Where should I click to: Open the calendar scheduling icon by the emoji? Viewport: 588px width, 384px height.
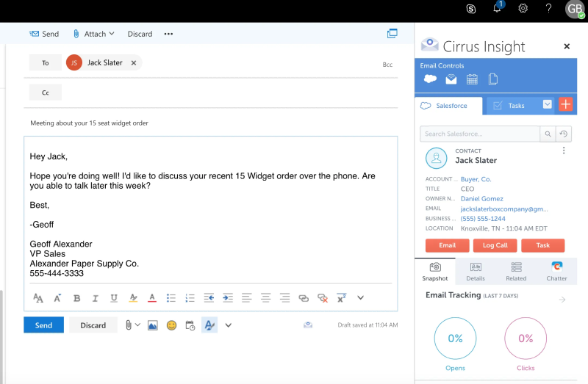click(x=190, y=325)
